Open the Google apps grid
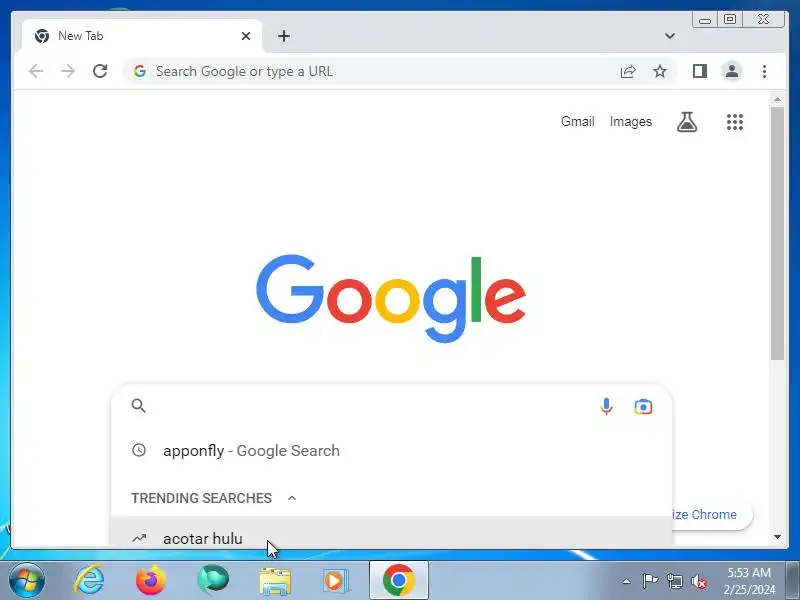 coord(735,122)
